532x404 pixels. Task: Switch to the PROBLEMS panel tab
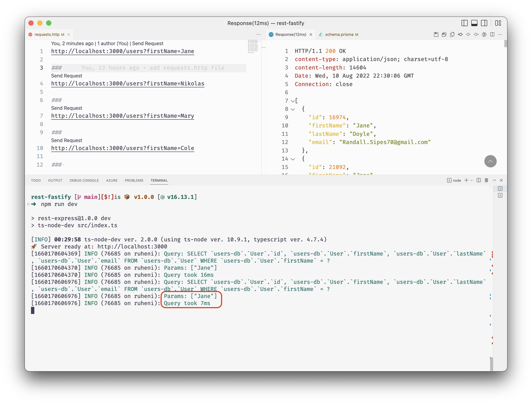tap(134, 180)
